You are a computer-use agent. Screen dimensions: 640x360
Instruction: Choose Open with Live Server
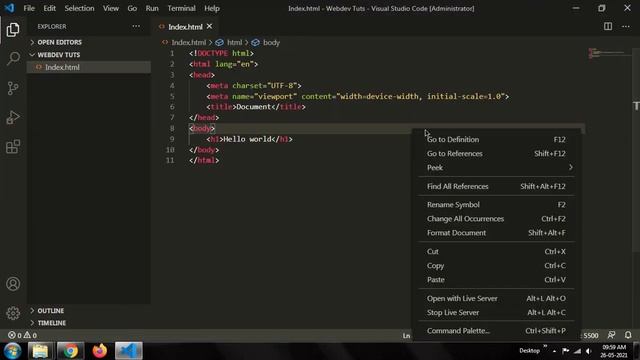tap(496, 298)
